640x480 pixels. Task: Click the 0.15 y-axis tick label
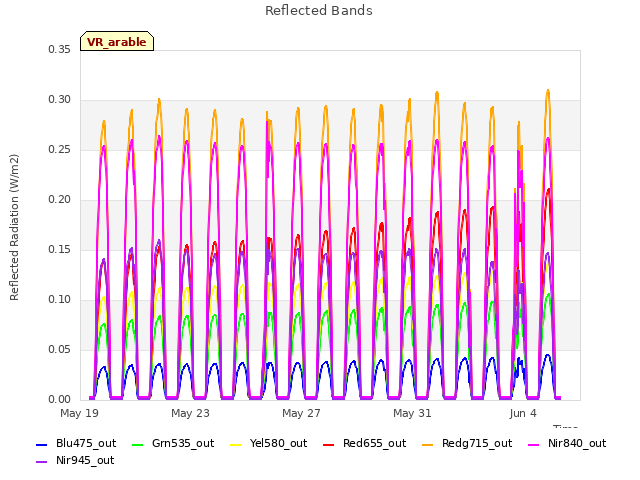(x=60, y=249)
